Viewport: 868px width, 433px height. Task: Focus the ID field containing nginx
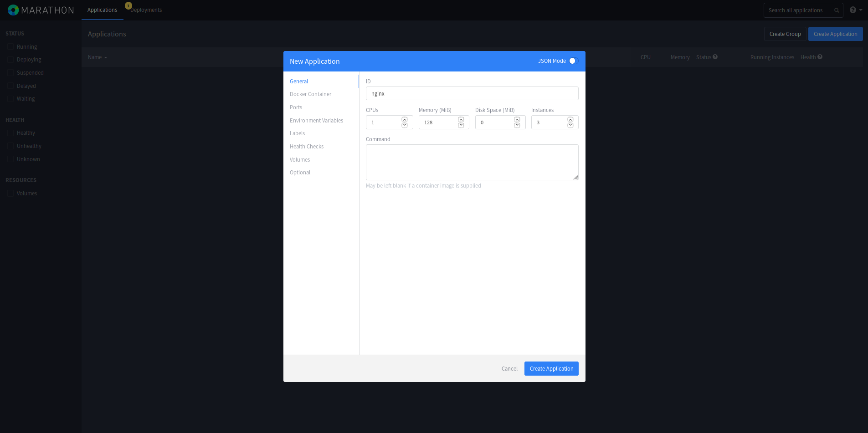472,93
